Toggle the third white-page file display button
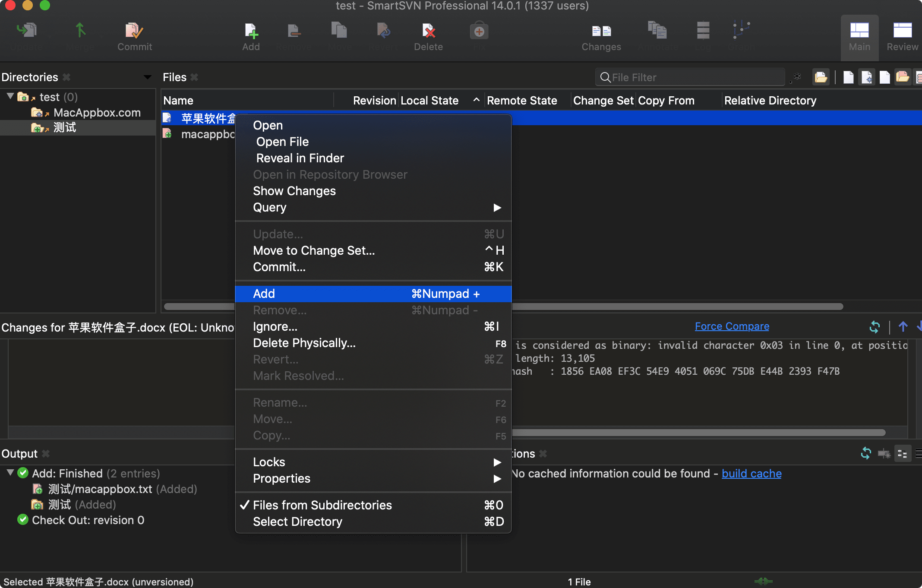The width and height of the screenshot is (922, 588). pos(884,77)
